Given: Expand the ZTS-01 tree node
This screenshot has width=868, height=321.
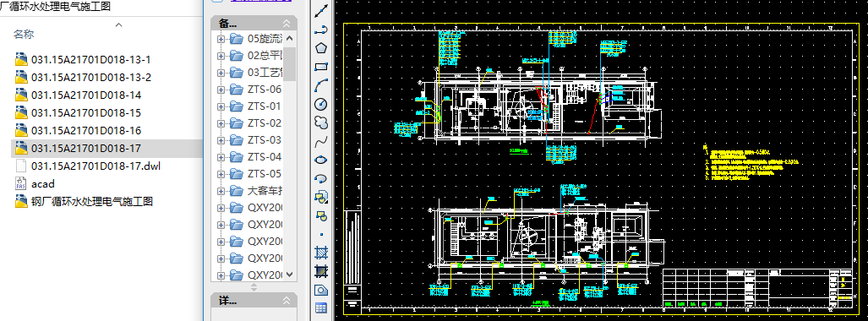Looking at the screenshot, I should (x=221, y=106).
